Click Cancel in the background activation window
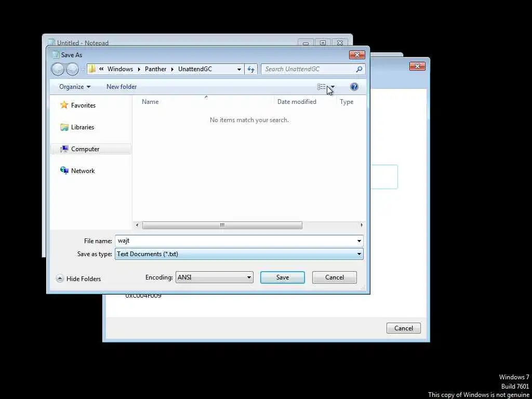The width and height of the screenshot is (532, 399). click(403, 328)
